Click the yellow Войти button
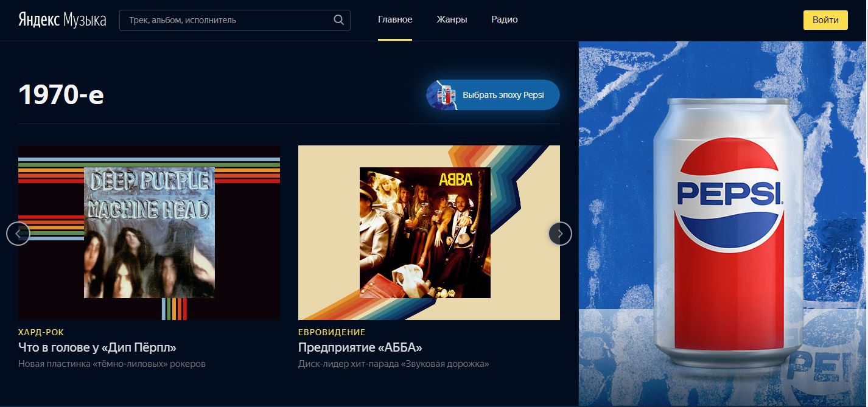Screen dimensions: 868x407 coord(825,20)
